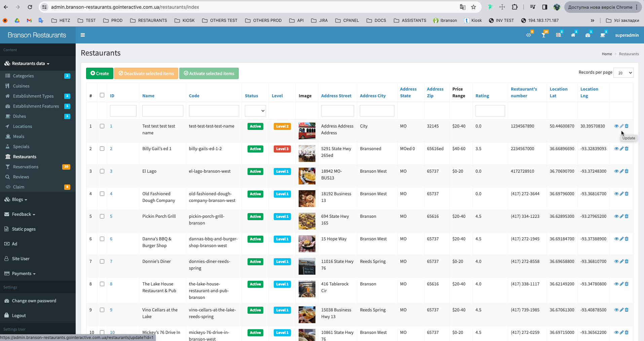
Task: Open the house icon with badge 2 in header
Action: pyautogui.click(x=573, y=35)
